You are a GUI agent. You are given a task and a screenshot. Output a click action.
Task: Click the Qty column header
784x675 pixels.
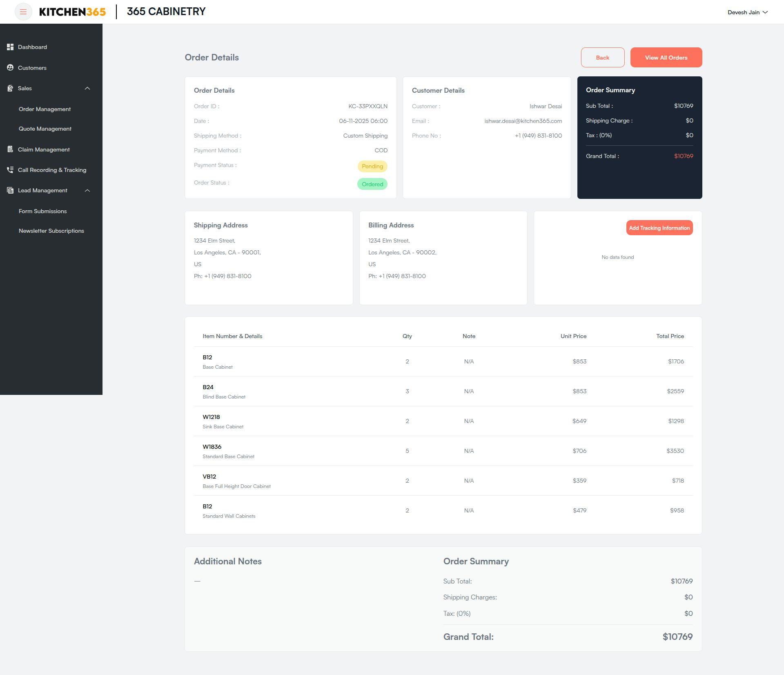coord(407,336)
